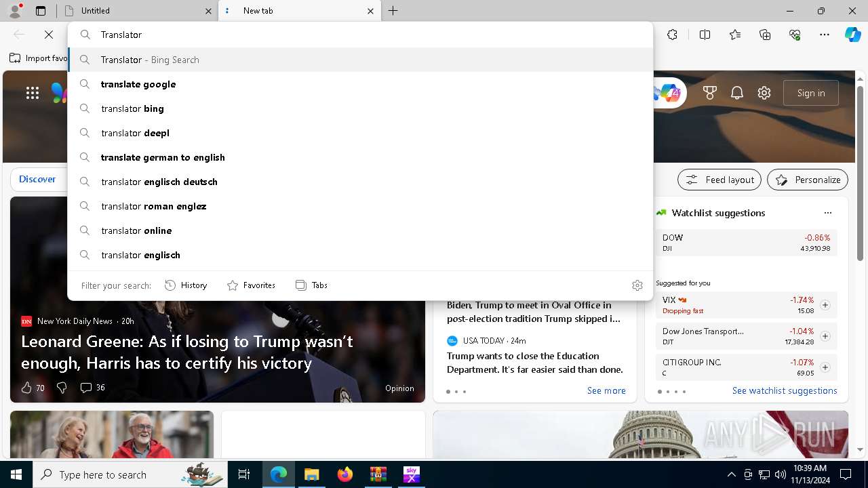Open See watchlist suggestions link
Viewport: 868px width, 488px height.
pos(785,390)
